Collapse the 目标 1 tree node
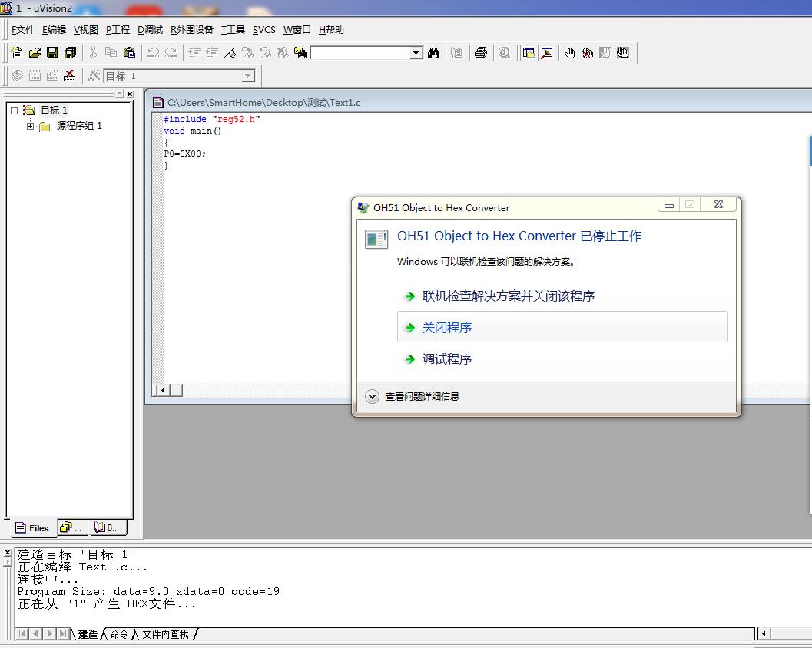Image resolution: width=812 pixels, height=648 pixels. point(14,111)
